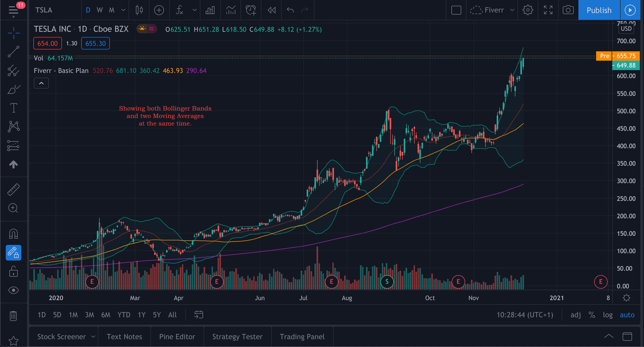
Task: Start bar replay mode
Action: click(272, 10)
